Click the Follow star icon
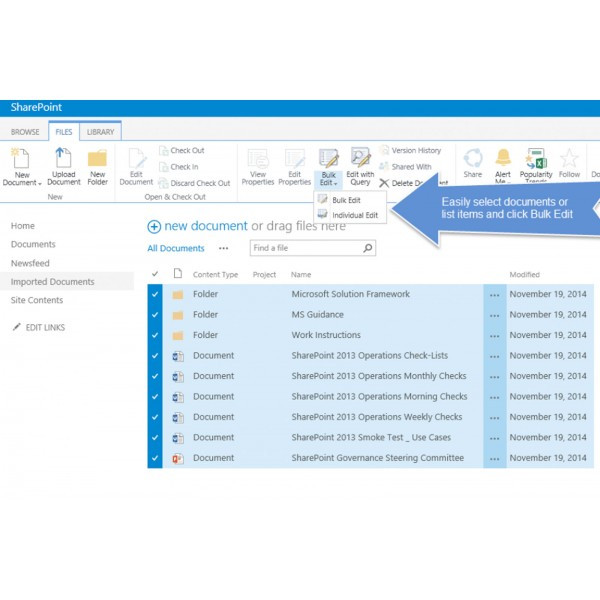 [x=569, y=158]
